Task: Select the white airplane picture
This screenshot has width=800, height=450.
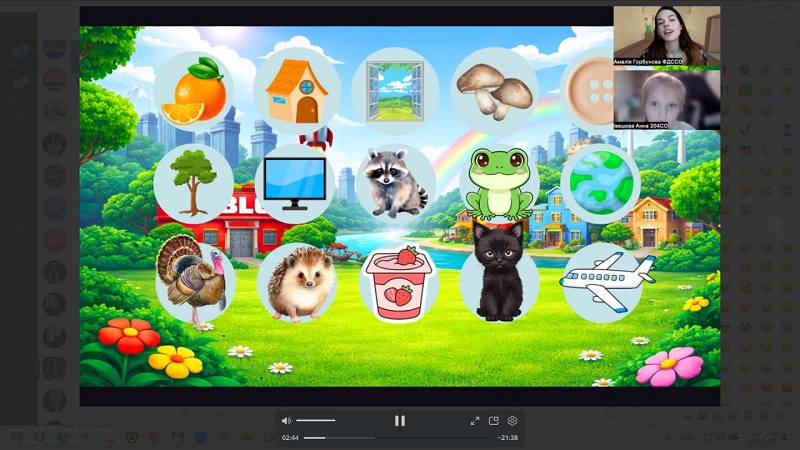Action: click(x=604, y=280)
